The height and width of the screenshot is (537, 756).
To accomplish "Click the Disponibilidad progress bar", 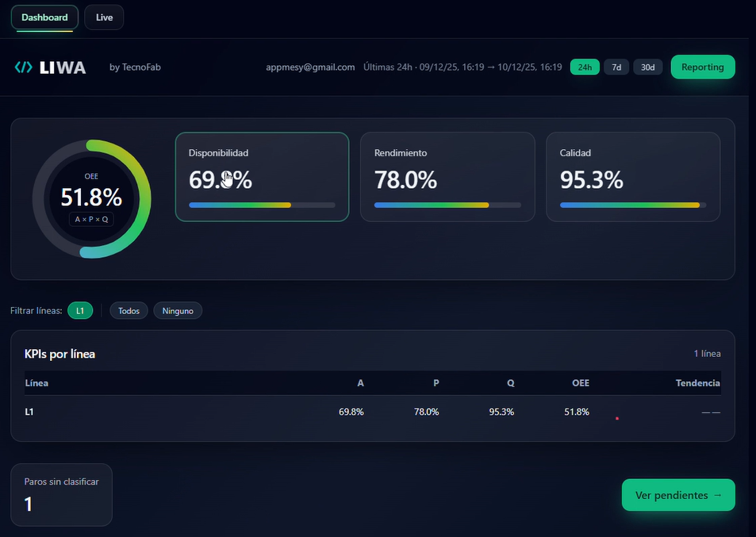I will 262,205.
